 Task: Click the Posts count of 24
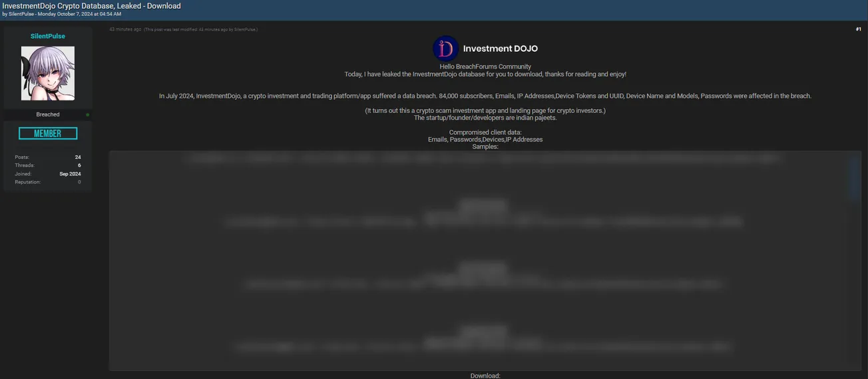click(78, 158)
